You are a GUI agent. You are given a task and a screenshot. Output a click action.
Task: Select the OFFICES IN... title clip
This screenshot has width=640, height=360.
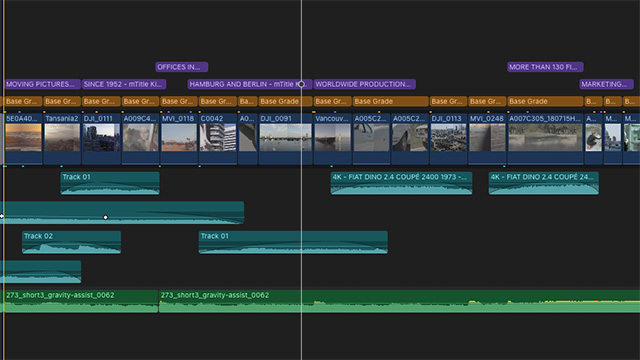pyautogui.click(x=182, y=67)
